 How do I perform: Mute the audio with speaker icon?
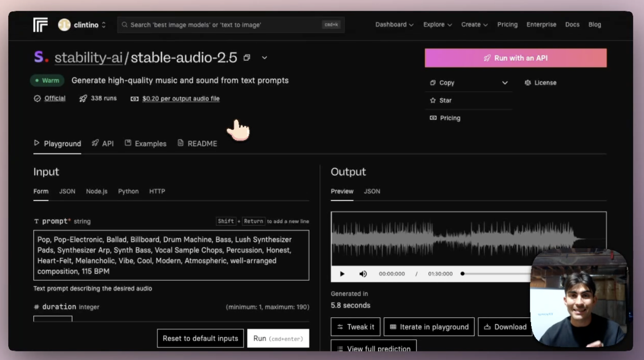click(x=363, y=274)
